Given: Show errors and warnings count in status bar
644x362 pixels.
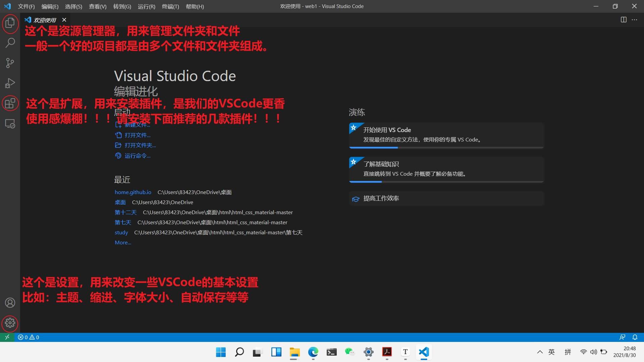Looking at the screenshot, I should click(x=29, y=337).
